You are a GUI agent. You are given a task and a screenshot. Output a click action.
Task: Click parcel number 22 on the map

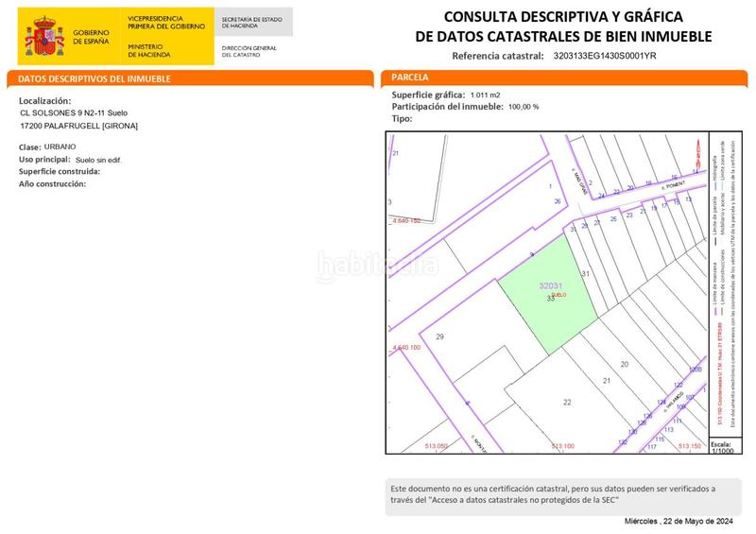(x=567, y=402)
